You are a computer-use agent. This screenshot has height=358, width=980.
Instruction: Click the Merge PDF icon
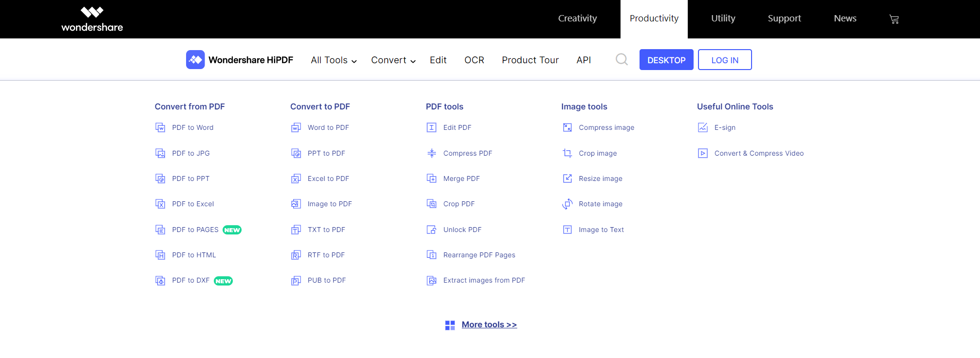point(432,179)
